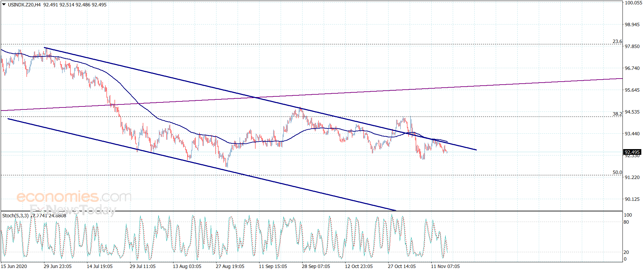Click the 100.055 price scale label
644x271 pixels.
633,3
